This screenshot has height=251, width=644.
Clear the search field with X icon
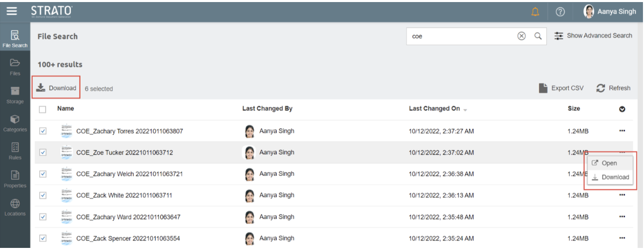coord(521,36)
